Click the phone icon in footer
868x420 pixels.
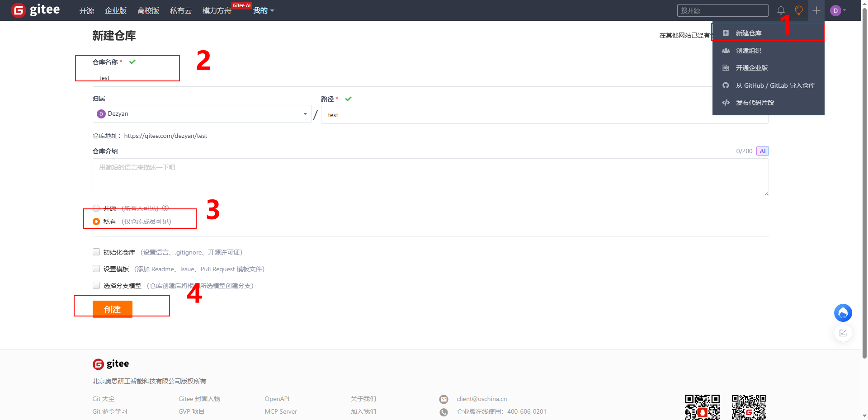pyautogui.click(x=444, y=412)
